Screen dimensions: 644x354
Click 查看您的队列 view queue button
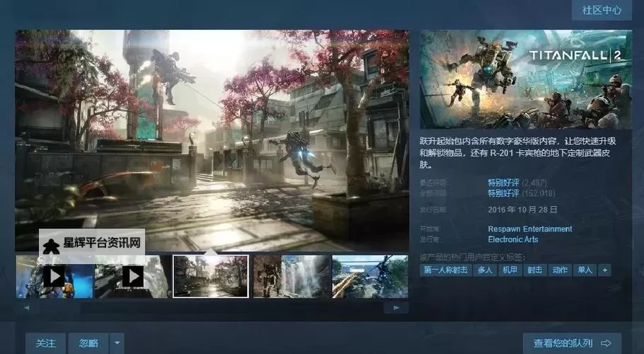[x=572, y=343]
